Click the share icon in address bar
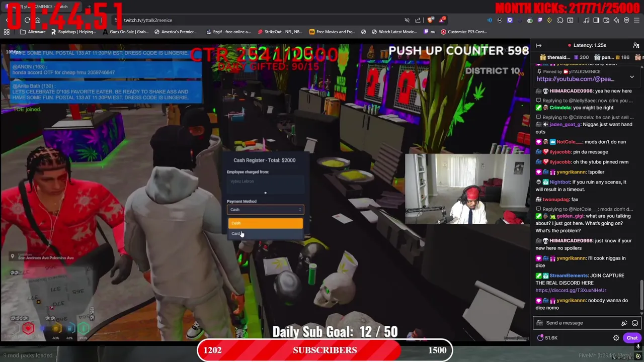Screen dimensions: 644x362 point(418,20)
